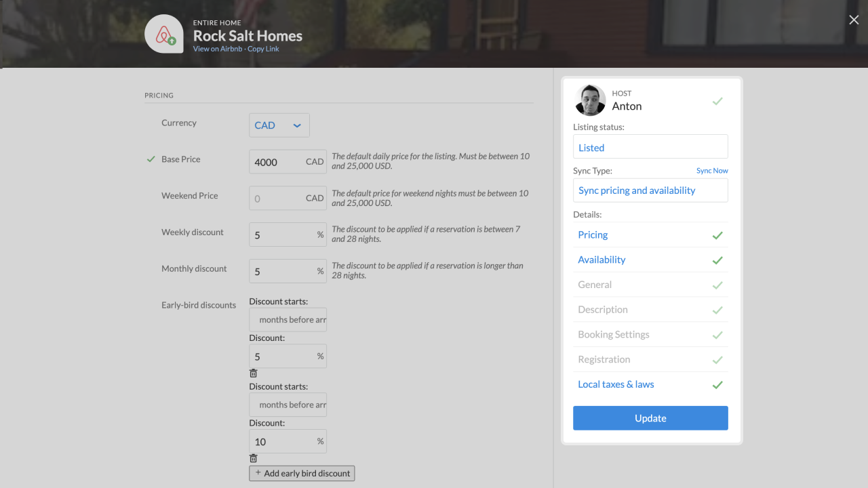Focus second early-bird months before arrival field

click(288, 405)
